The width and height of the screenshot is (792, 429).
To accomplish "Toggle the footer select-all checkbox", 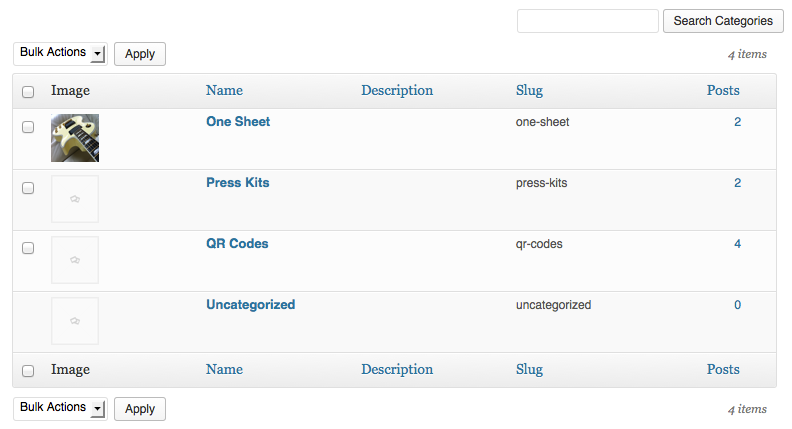I will coord(28,371).
